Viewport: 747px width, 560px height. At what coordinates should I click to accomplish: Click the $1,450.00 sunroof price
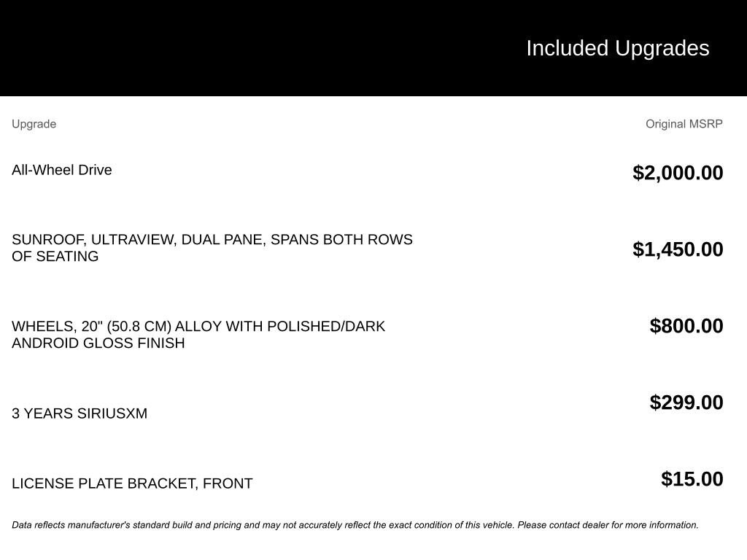tap(678, 249)
